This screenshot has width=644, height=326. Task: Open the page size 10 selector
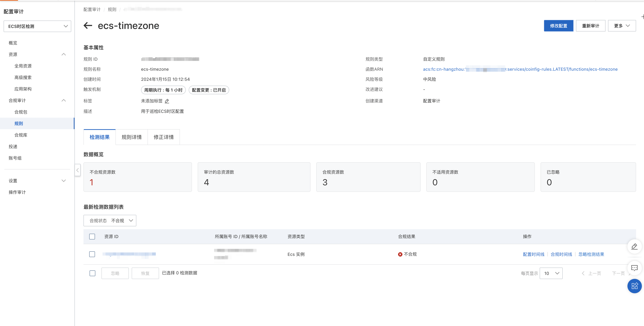pyautogui.click(x=551, y=273)
